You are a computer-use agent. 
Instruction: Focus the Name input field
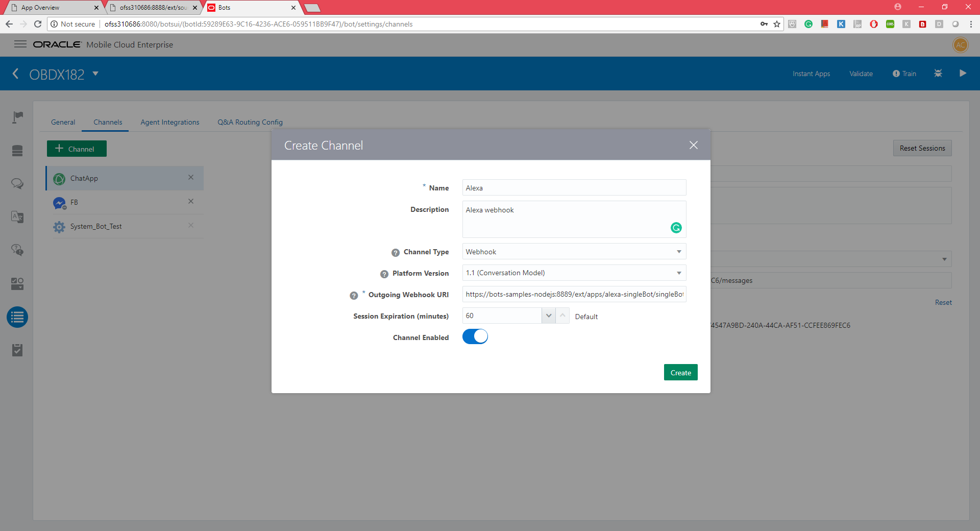click(574, 188)
